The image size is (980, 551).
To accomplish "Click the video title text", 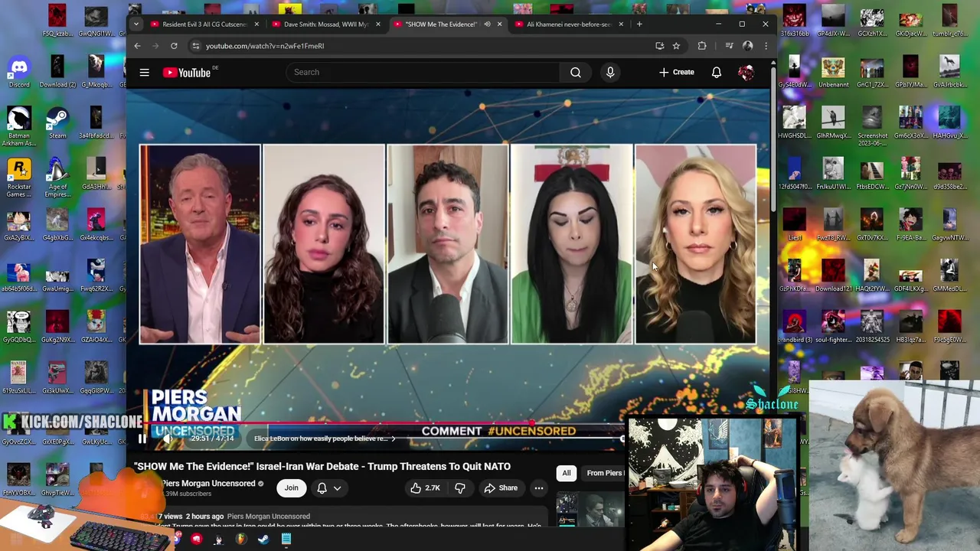I will pyautogui.click(x=322, y=466).
